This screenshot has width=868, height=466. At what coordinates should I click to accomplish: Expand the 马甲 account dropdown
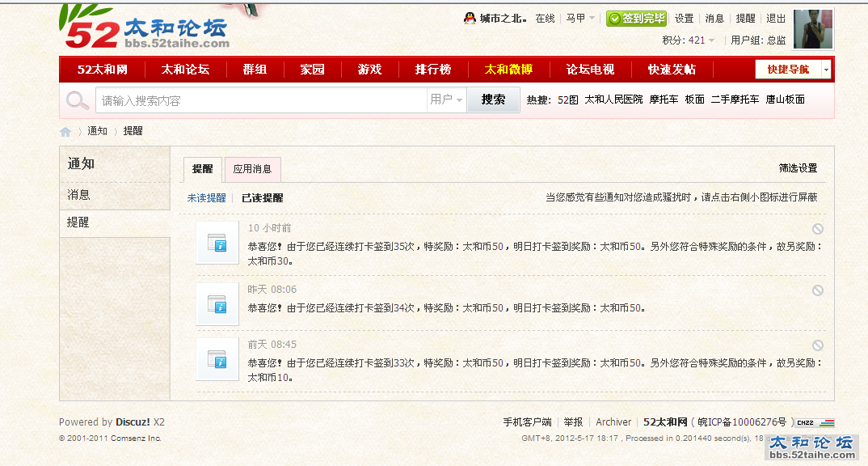tap(580, 19)
